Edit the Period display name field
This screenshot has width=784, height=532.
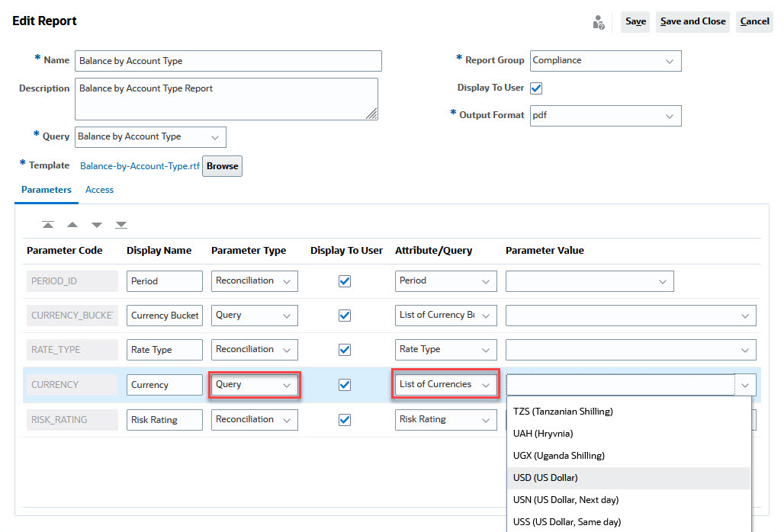pos(165,281)
